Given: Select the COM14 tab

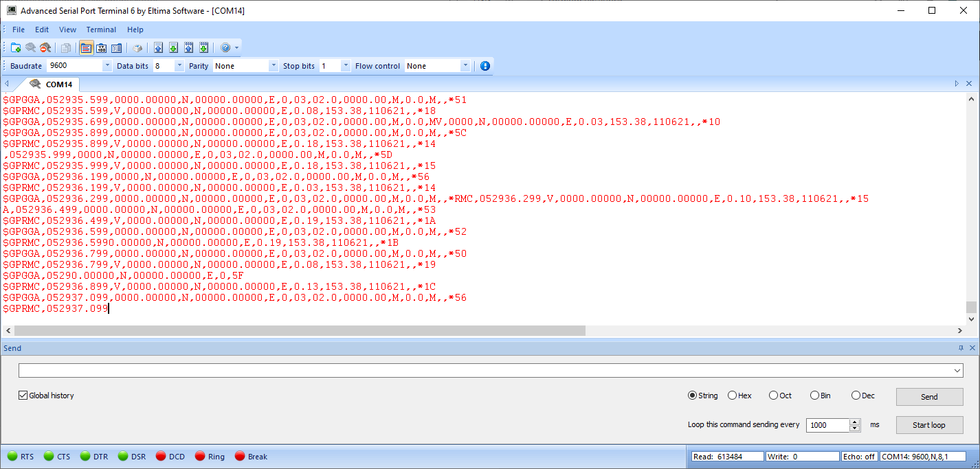Looking at the screenshot, I should click(x=51, y=84).
